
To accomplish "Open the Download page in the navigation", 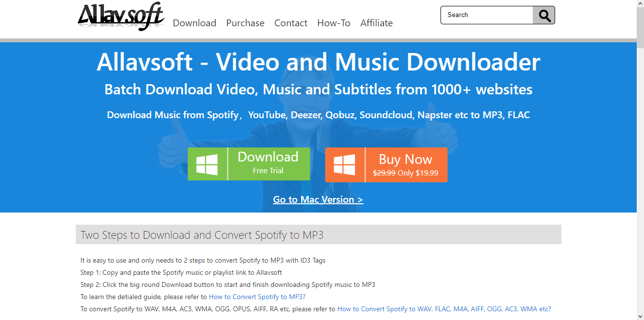I will 194,23.
